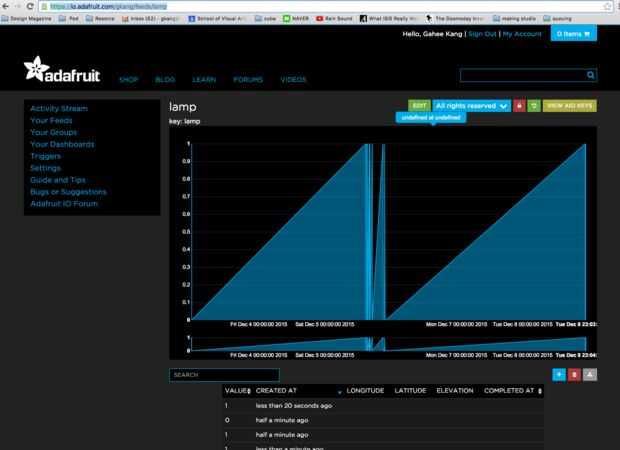Screen dimensions: 620x450
Task: Sort the table by COMPLETED AT
Action: 512,391
